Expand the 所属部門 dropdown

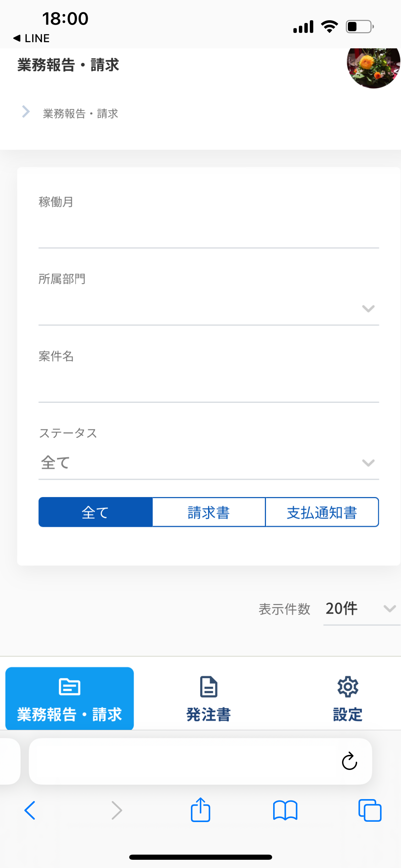[x=208, y=309]
